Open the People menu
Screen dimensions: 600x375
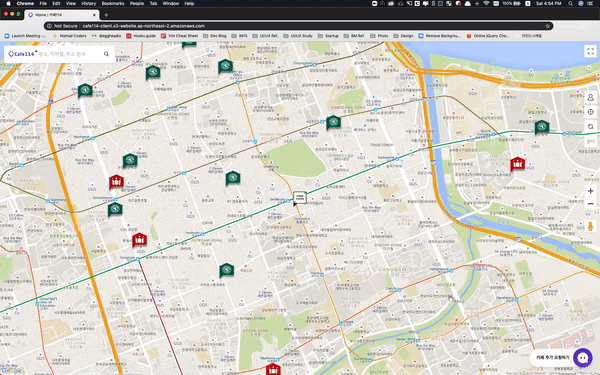coord(137,3)
